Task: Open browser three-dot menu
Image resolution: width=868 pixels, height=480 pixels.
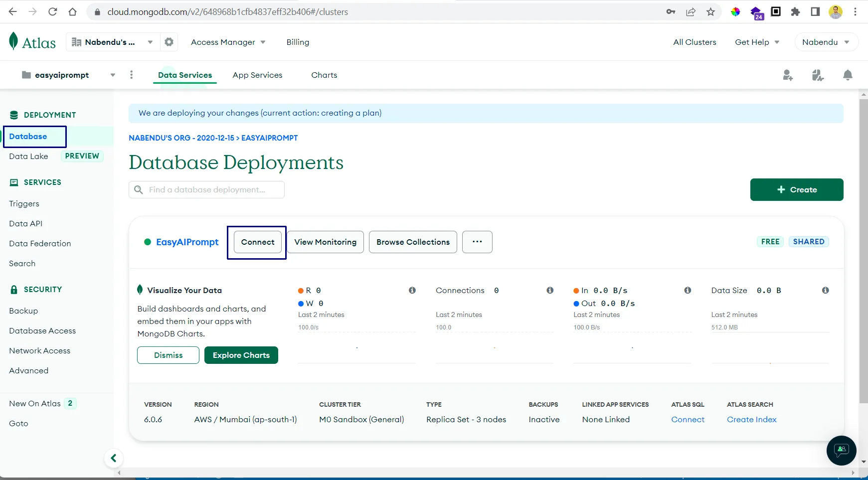Action: point(855,11)
